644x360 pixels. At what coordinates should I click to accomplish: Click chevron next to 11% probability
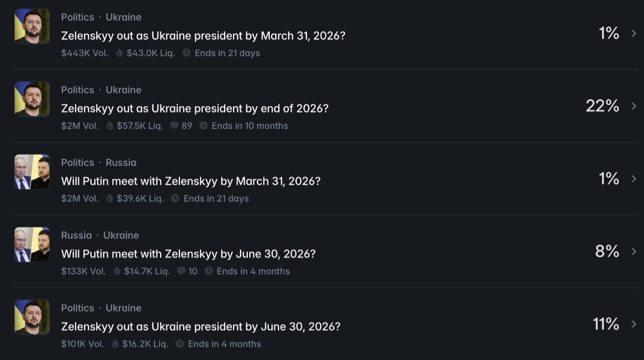click(x=634, y=324)
